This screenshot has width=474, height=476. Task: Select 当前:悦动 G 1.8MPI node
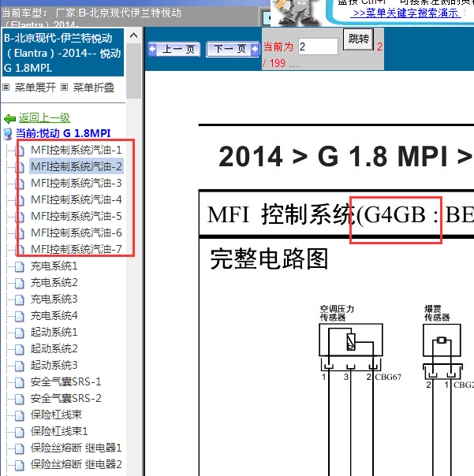(63, 133)
